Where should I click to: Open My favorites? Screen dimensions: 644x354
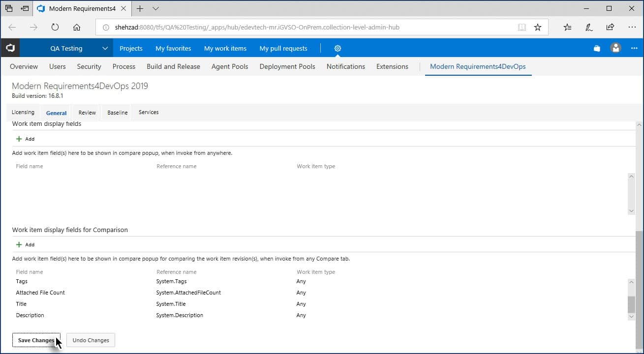(x=173, y=48)
